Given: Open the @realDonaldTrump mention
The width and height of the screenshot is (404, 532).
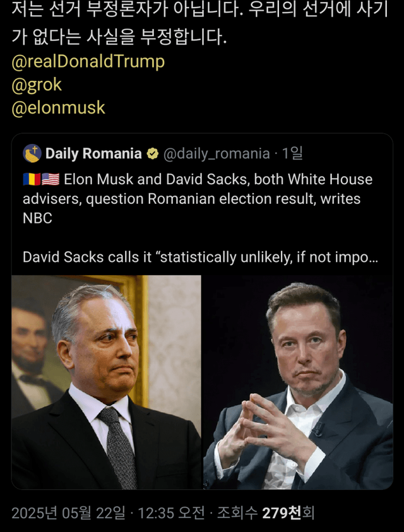Looking at the screenshot, I should click(88, 61).
